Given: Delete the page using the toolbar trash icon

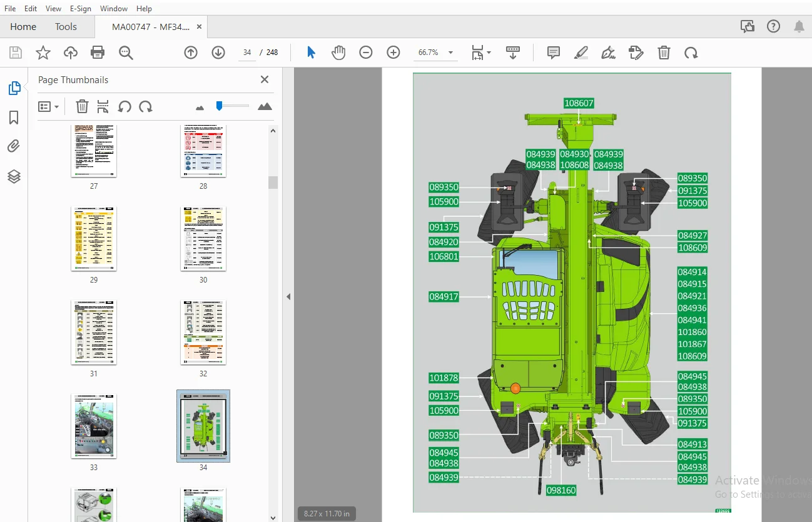Looking at the screenshot, I should click(x=664, y=53).
